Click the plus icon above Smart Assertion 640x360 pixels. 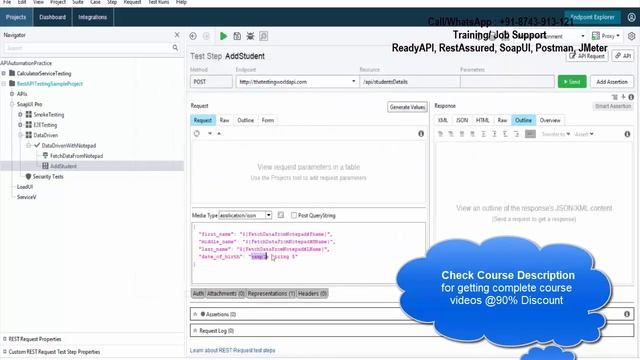click(623, 97)
